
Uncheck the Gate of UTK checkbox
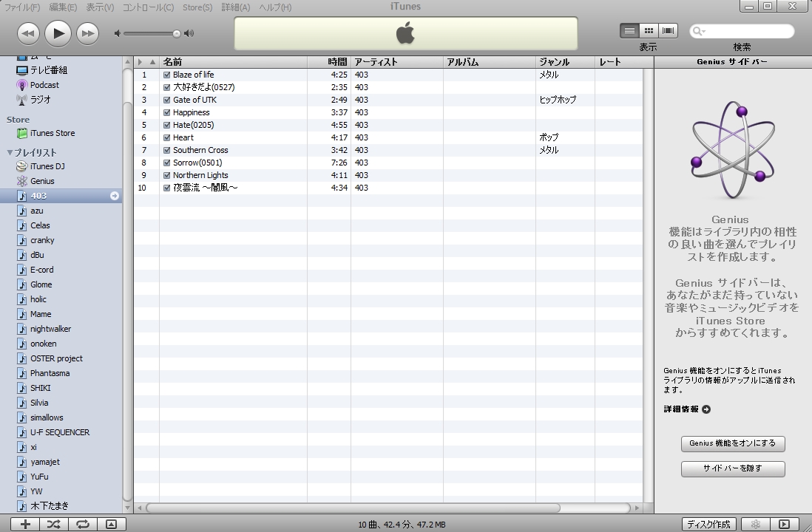tap(166, 100)
